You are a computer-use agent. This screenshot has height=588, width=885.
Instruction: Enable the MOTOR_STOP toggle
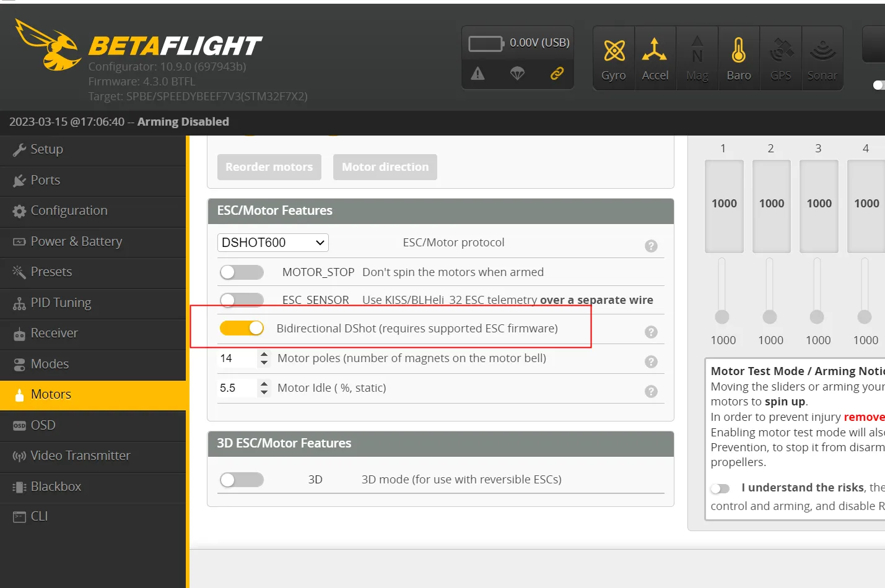[242, 272]
